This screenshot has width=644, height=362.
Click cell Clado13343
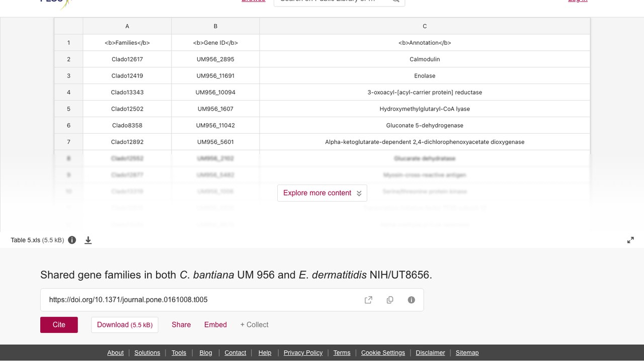point(127,93)
